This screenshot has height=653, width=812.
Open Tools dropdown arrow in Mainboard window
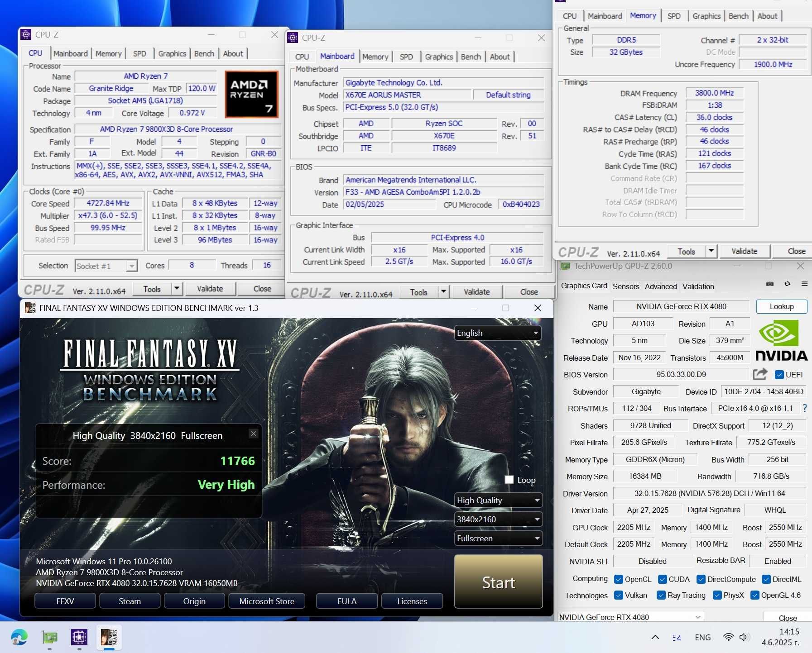[x=443, y=292]
